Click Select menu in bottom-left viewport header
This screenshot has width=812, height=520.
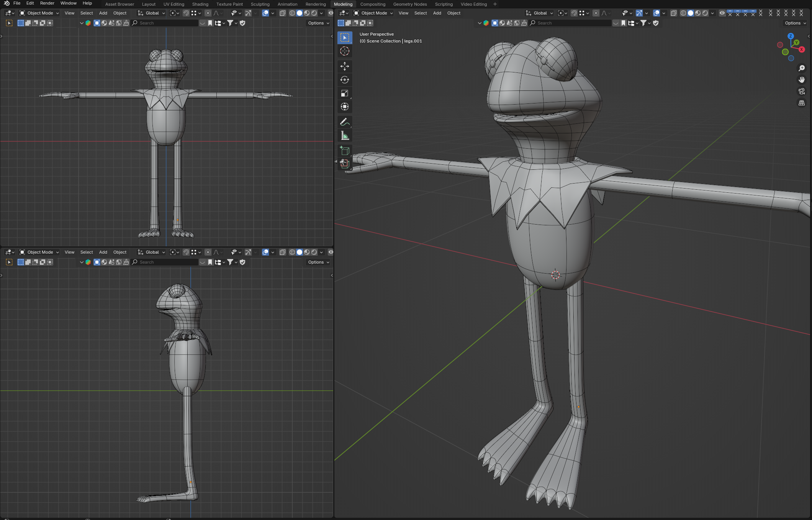pos(87,252)
